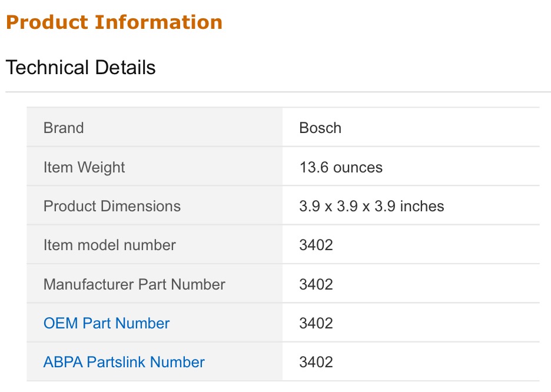Click the Manufacturer Part Number label
551x392 pixels.
134,284
